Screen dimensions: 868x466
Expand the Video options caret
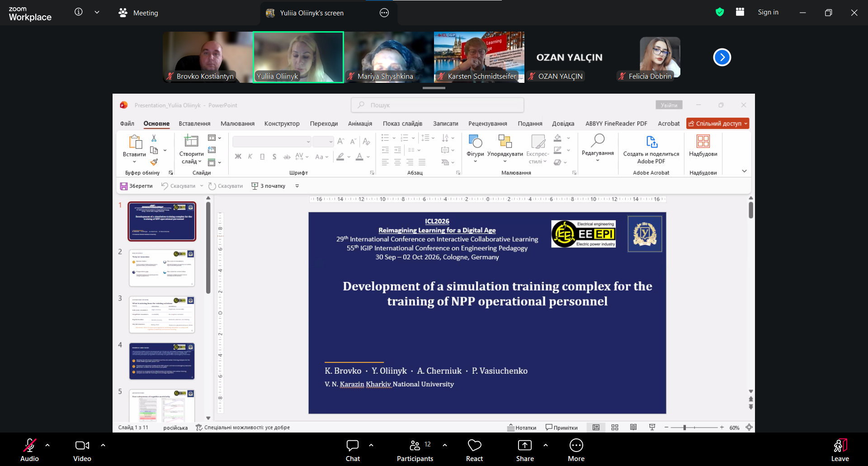pos(103,445)
